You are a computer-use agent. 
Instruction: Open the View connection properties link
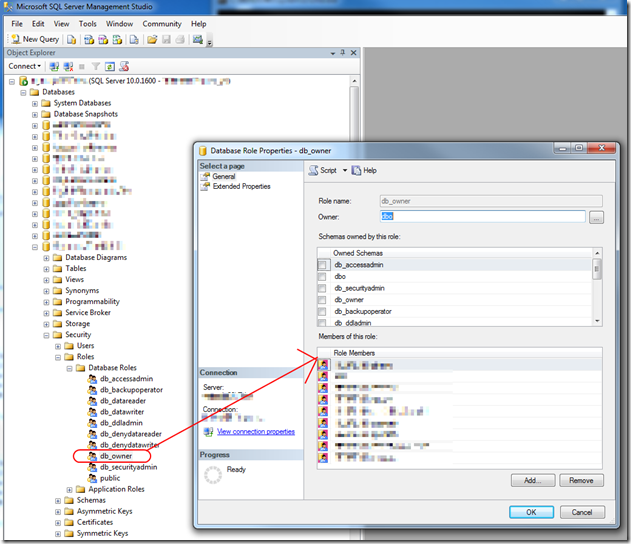(256, 432)
